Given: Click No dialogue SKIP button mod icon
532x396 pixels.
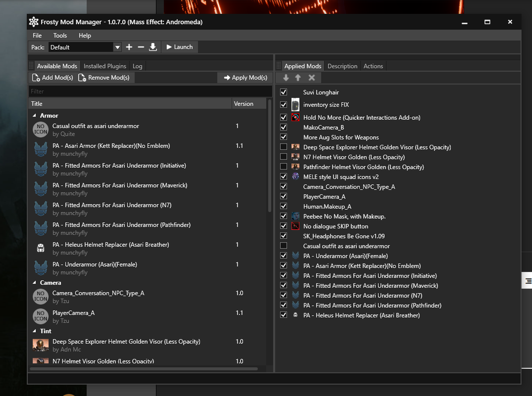Looking at the screenshot, I should coord(296,226).
